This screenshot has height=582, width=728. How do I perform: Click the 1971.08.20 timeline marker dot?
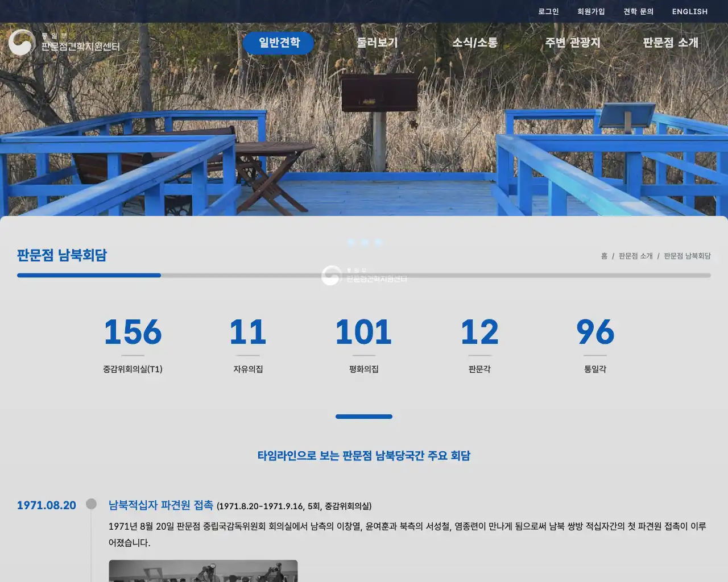(91, 504)
